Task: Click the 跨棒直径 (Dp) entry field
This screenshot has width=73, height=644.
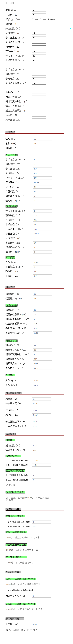Action: pos(39,120)
